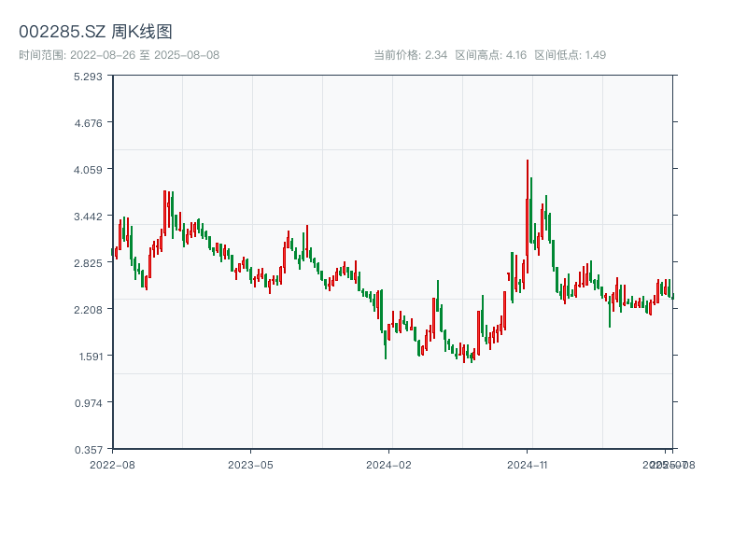The width and height of the screenshot is (747, 560).
Task: Select the 时间范围 date range text
Action: [119, 55]
